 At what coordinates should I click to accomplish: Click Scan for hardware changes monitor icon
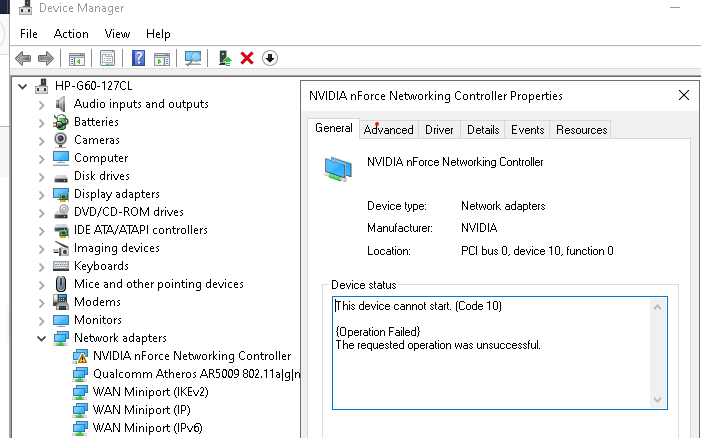[x=193, y=58]
